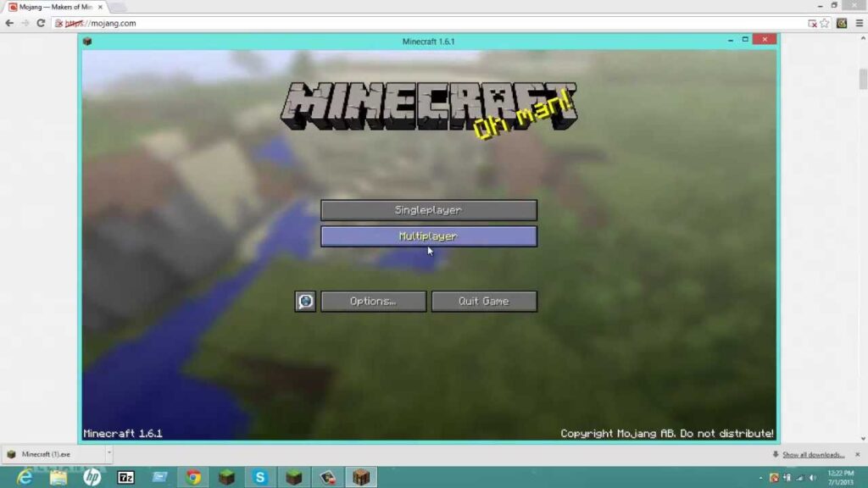Click the broken HTTPS security icon
The width and height of the screenshot is (868, 488).
[x=59, y=23]
